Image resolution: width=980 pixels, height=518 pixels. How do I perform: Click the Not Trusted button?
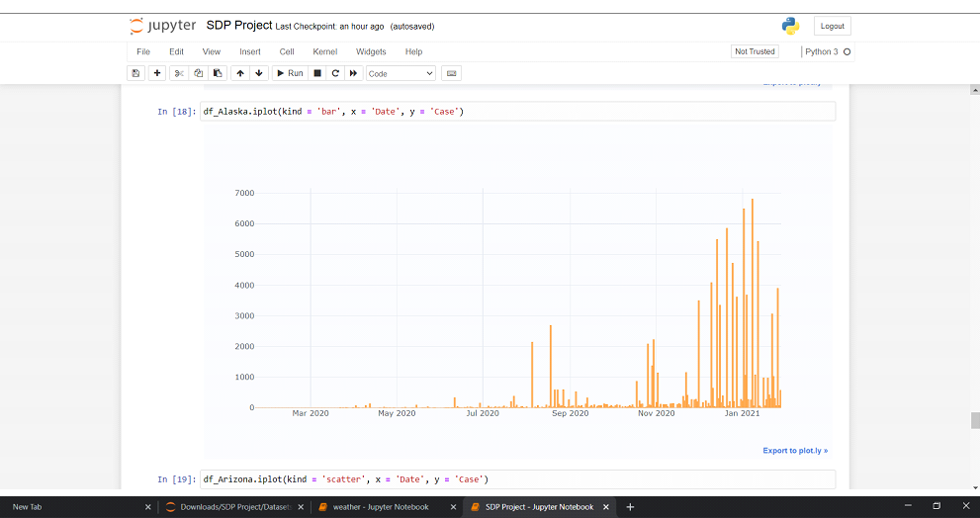[x=755, y=51]
